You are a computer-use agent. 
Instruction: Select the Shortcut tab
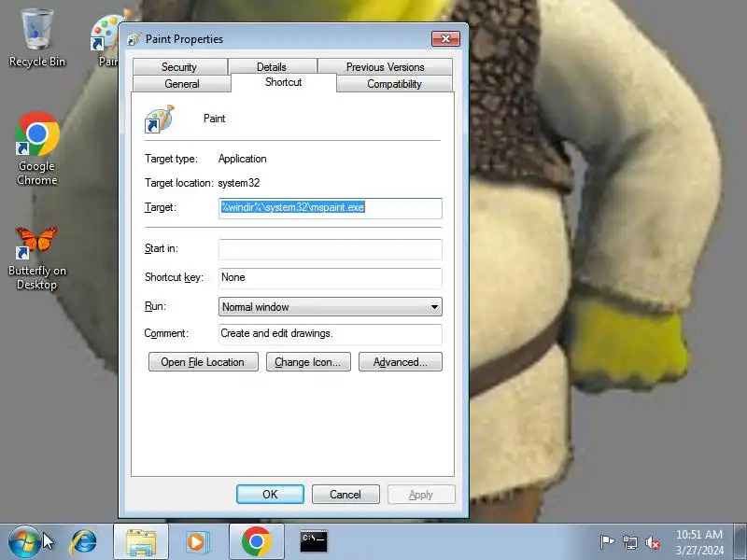pos(284,82)
